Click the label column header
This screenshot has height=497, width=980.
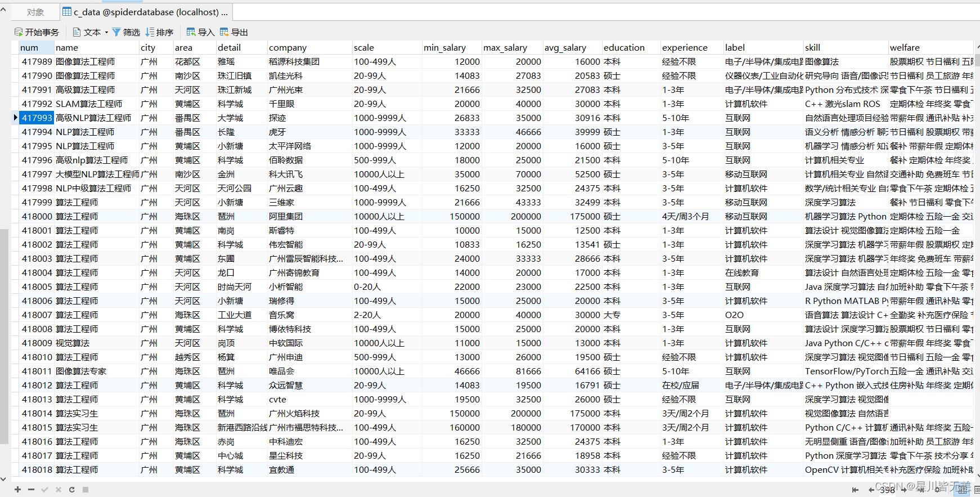point(763,47)
